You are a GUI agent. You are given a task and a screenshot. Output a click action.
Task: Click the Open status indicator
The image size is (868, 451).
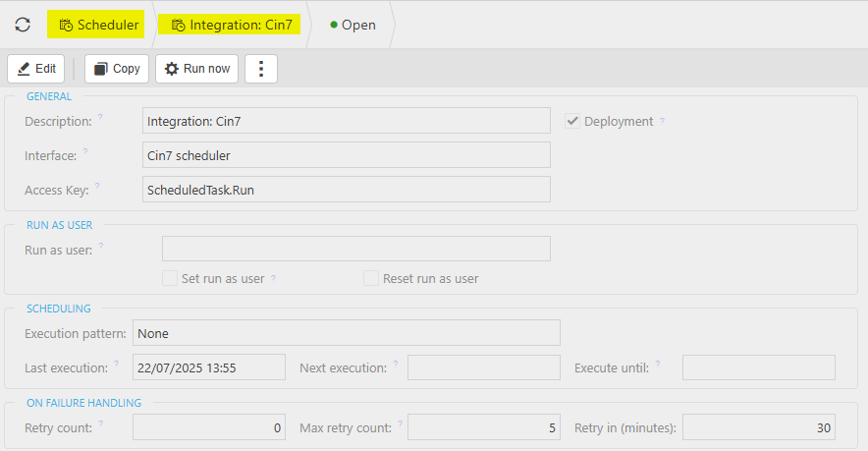353,25
